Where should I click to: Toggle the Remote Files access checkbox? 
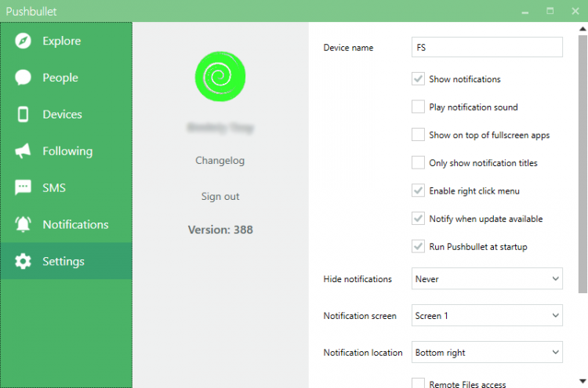click(x=418, y=383)
